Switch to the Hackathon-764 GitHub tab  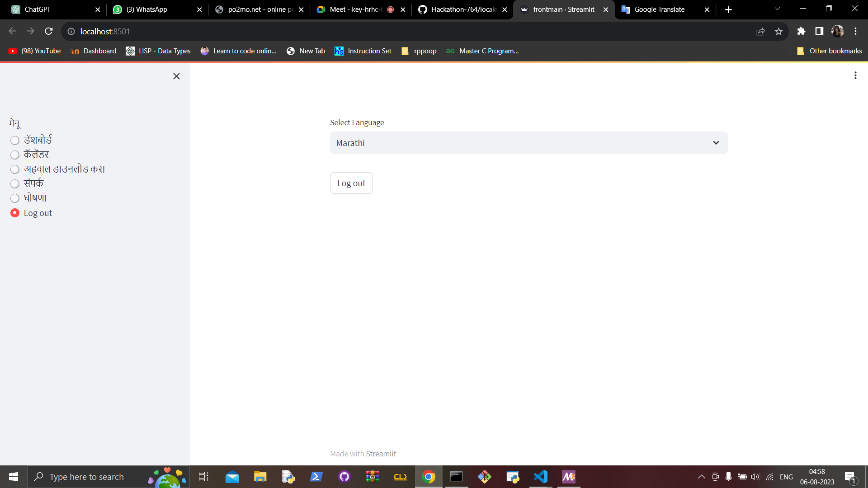tap(463, 9)
